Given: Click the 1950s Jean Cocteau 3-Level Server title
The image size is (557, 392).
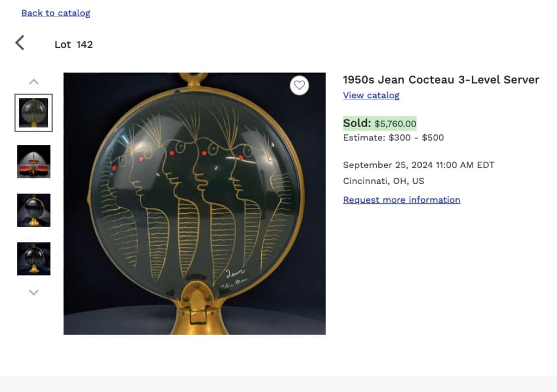Looking at the screenshot, I should 440,79.
